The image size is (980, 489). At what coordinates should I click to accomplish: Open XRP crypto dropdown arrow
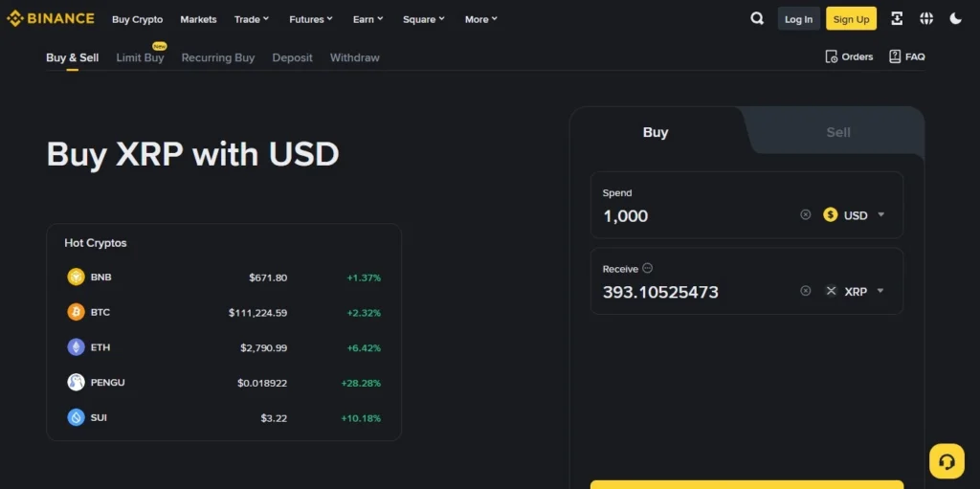(x=880, y=291)
